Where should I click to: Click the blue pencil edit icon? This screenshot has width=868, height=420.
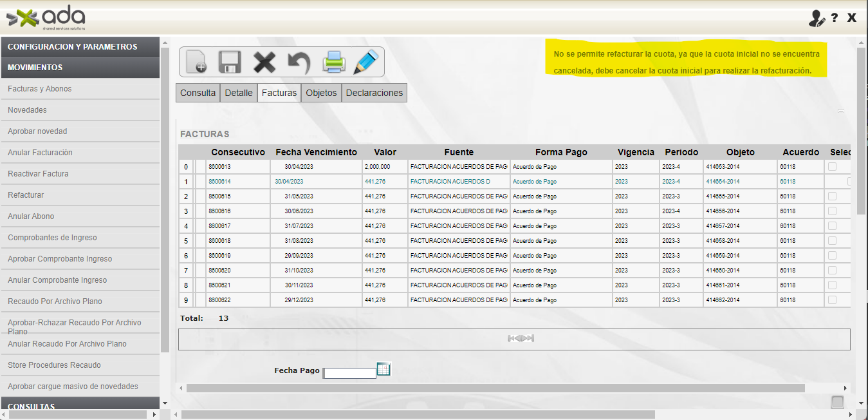pos(366,62)
